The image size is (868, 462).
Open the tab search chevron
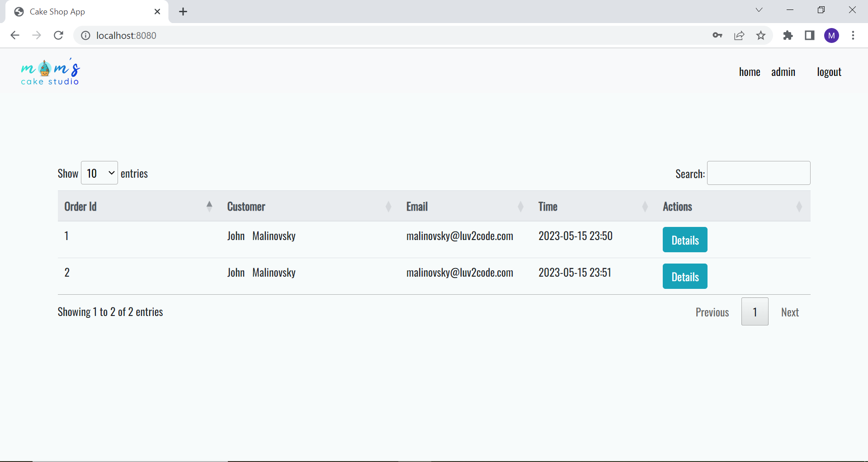pyautogui.click(x=759, y=9)
